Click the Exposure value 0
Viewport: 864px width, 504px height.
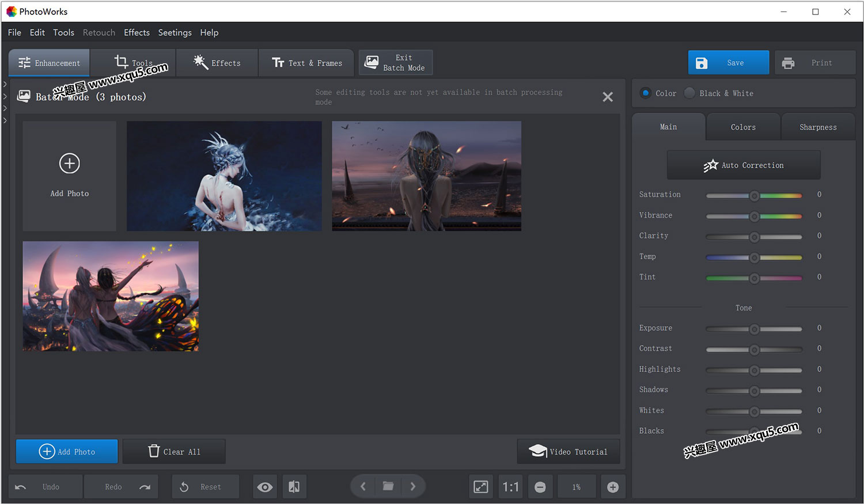[819, 328]
